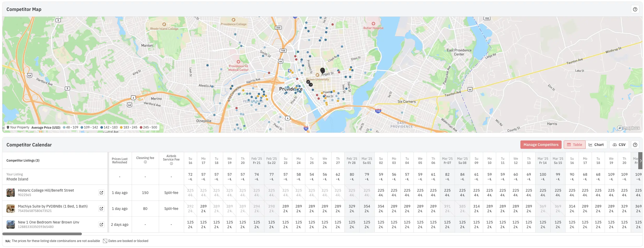
Task: Open Machiya Suite listing thumbnail
Action: 11,209
